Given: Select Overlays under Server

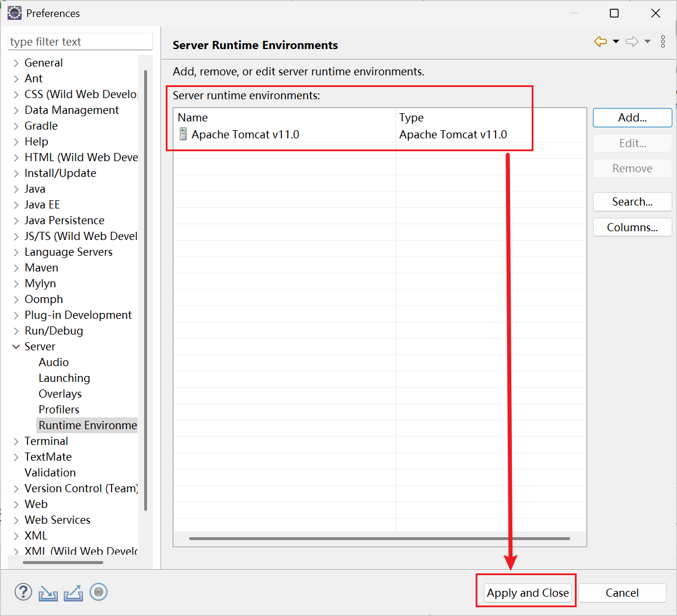Looking at the screenshot, I should point(60,394).
